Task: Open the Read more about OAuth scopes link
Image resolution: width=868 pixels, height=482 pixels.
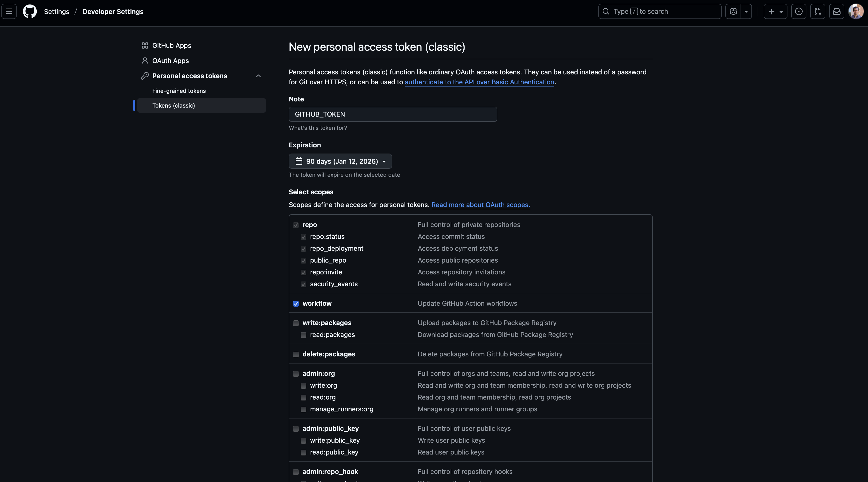Action: (x=480, y=205)
